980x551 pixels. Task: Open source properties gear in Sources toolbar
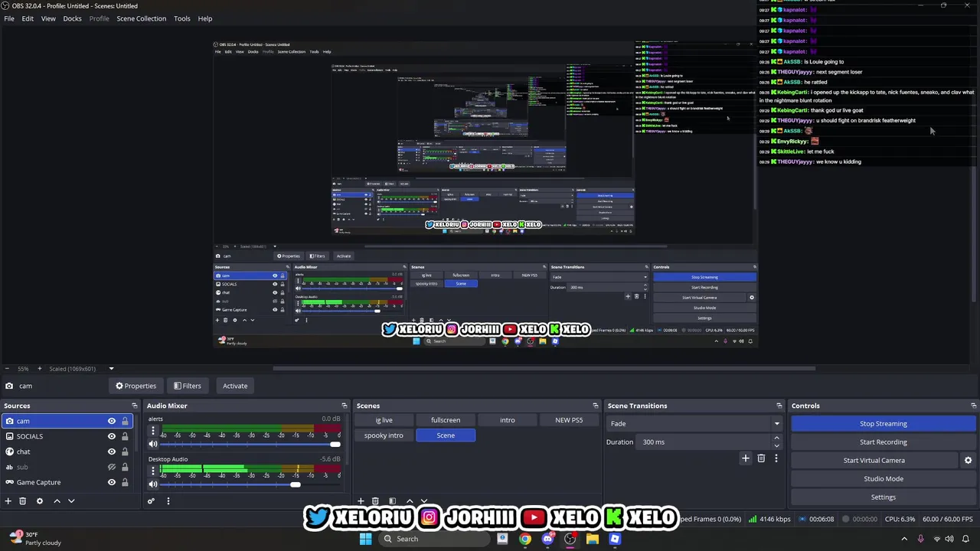[40, 501]
